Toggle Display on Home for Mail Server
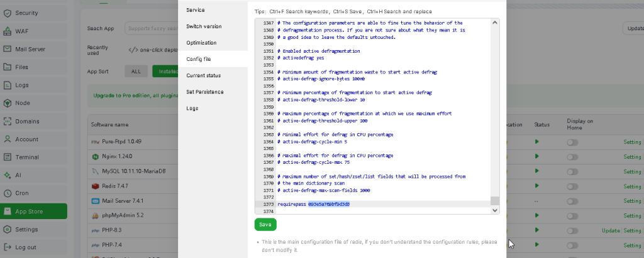Image resolution: width=644 pixels, height=258 pixels. click(x=572, y=202)
